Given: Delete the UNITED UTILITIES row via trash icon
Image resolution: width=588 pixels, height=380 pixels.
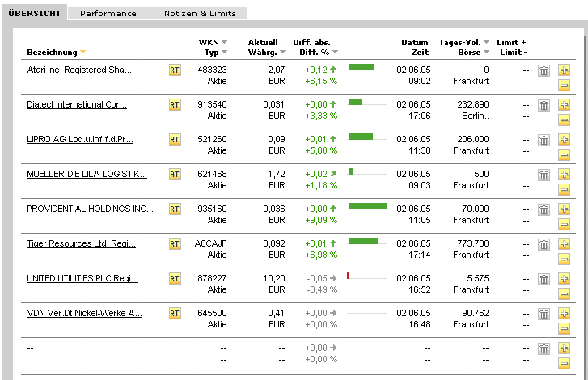Looking at the screenshot, I should pos(544,279).
